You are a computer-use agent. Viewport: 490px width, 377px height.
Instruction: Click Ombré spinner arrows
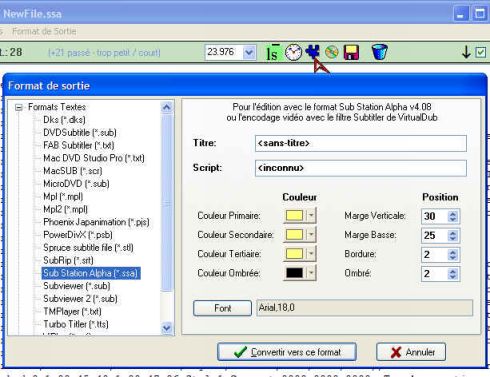pos(452,274)
